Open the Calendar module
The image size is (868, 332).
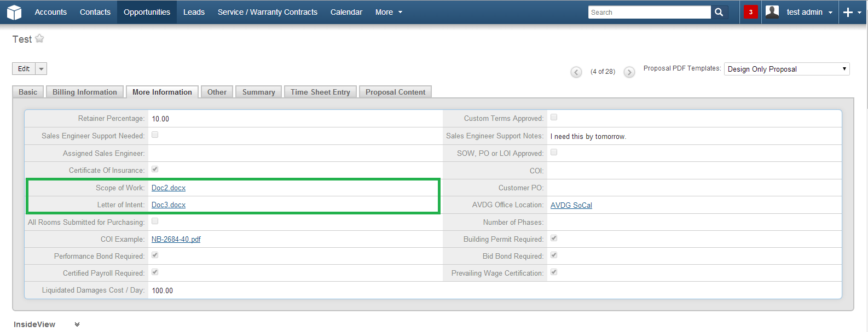pyautogui.click(x=346, y=12)
